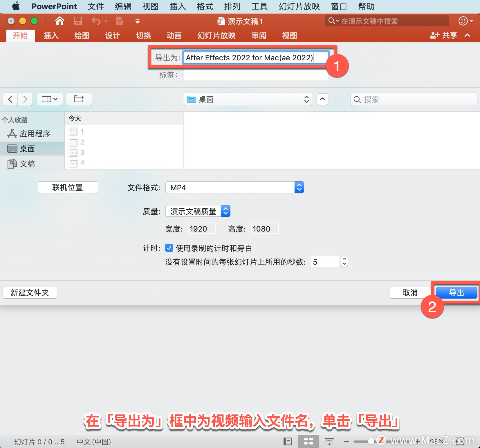Open the 幻灯片放映 ribbon tab
This screenshot has height=448, width=480.
coord(216,36)
